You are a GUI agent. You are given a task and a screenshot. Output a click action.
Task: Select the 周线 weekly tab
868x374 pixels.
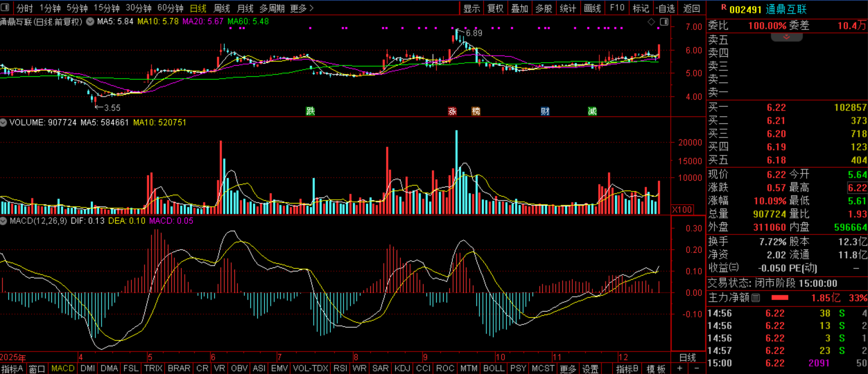pyautogui.click(x=222, y=8)
